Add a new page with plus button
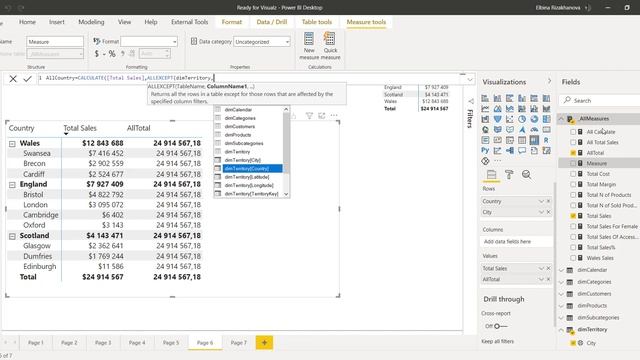The height and width of the screenshot is (360, 640). [x=264, y=342]
